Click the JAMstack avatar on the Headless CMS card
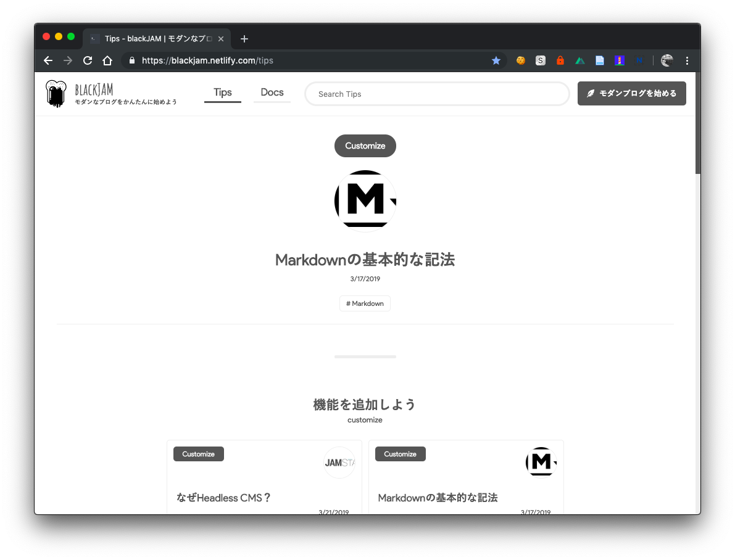 coord(339,462)
